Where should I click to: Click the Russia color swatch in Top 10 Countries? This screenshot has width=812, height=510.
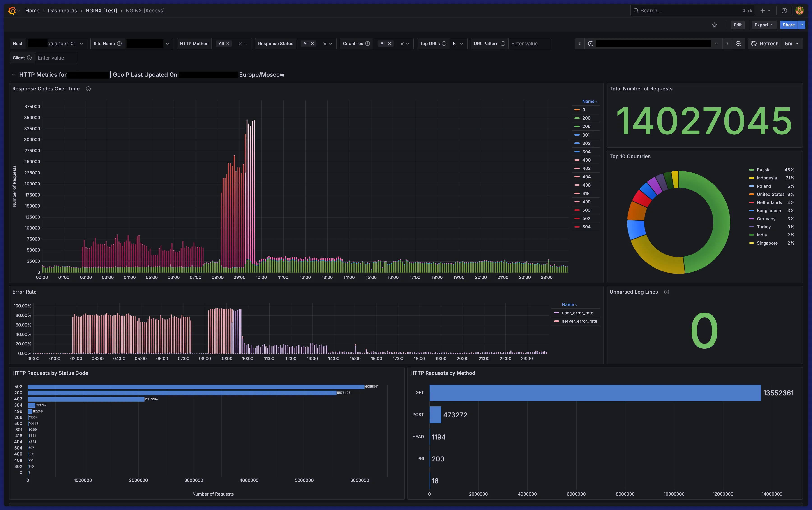[x=751, y=170]
